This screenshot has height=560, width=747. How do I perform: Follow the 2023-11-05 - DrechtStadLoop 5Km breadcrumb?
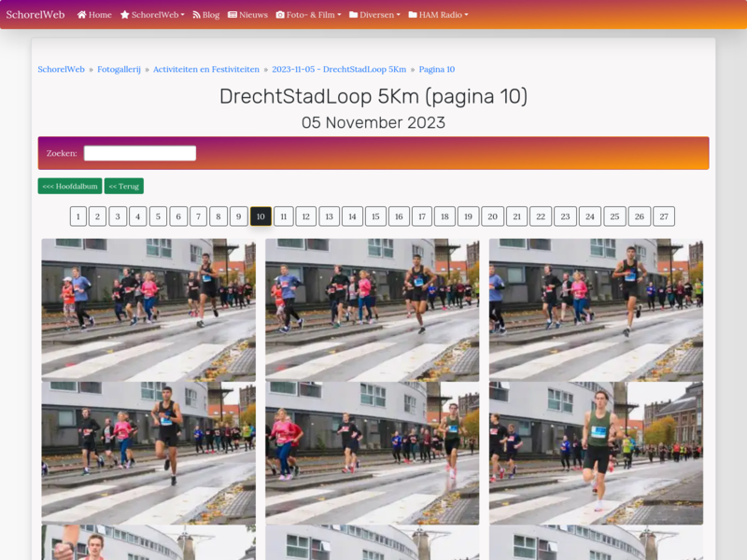[x=339, y=69]
